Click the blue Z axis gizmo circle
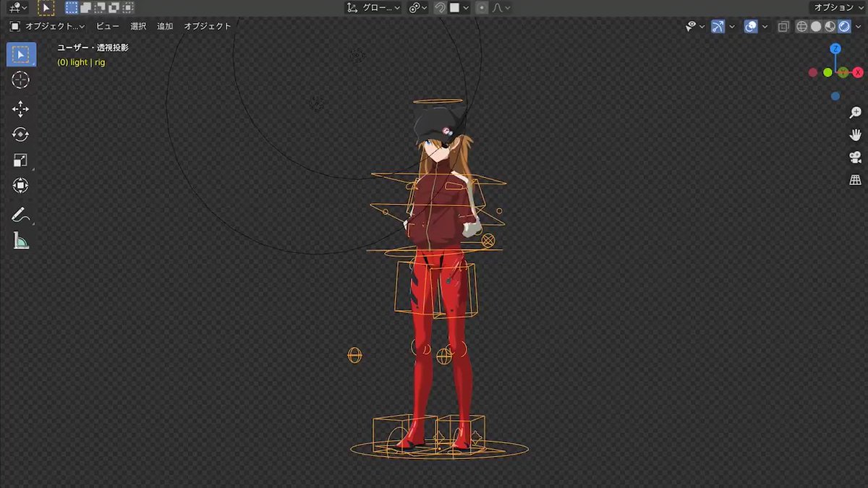Viewport: 868px width, 488px height. click(x=835, y=48)
